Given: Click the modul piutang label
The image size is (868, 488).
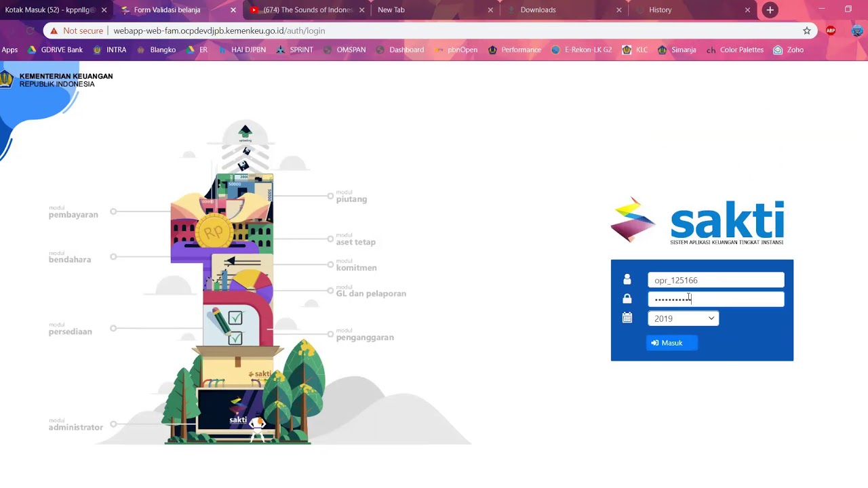Looking at the screenshot, I should [351, 197].
